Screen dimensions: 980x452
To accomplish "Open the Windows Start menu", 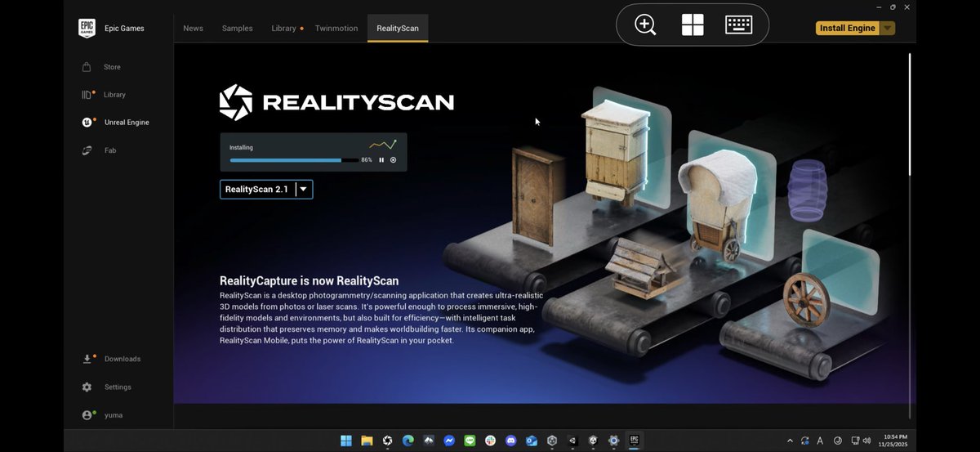I will [346, 441].
